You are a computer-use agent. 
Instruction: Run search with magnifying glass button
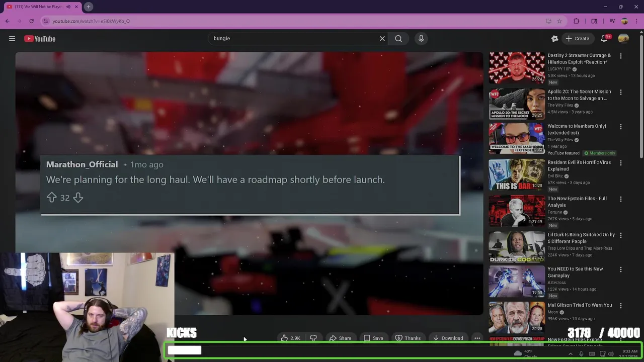point(398,39)
